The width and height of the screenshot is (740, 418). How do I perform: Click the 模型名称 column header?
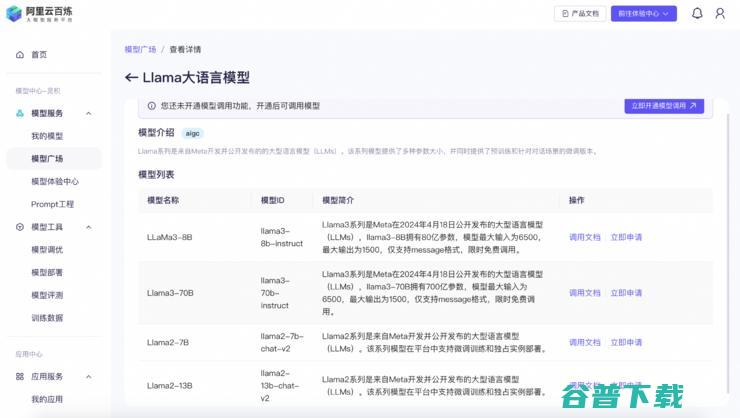[163, 200]
